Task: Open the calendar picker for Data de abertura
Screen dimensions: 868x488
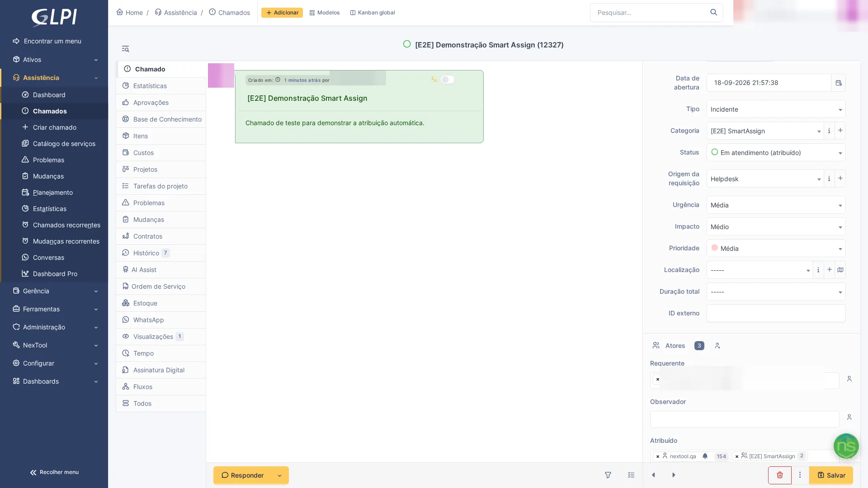Action: (838, 83)
